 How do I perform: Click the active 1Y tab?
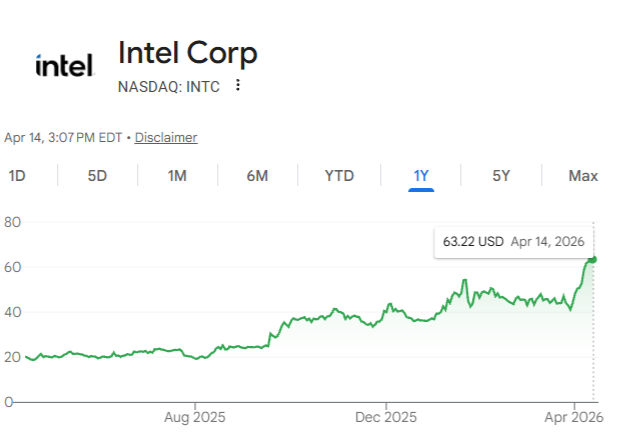[x=421, y=176]
